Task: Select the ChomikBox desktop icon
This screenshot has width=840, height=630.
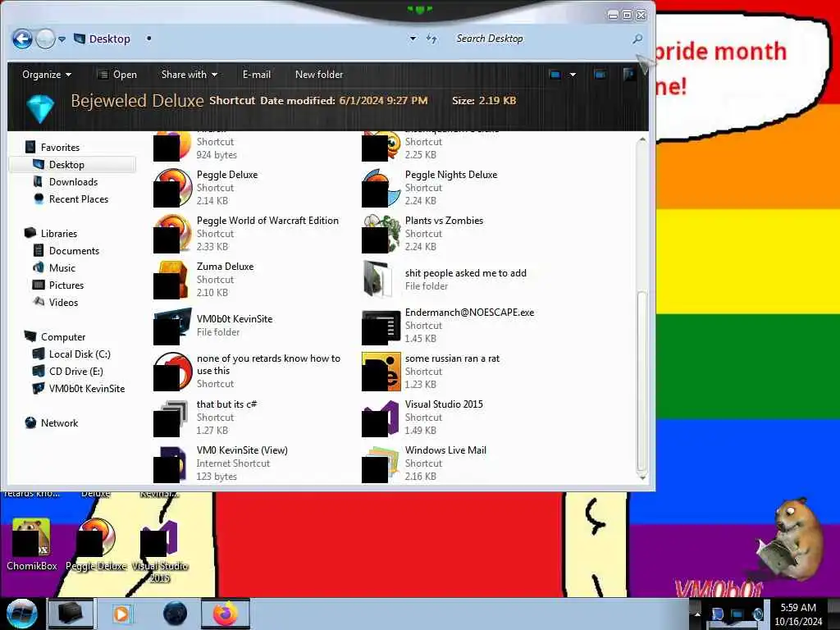Action: (32, 545)
